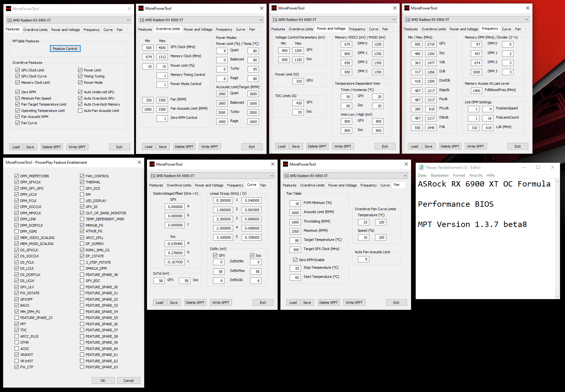Click the GFX Clock max field showing 4000
565x392 pixels.
click(162, 48)
